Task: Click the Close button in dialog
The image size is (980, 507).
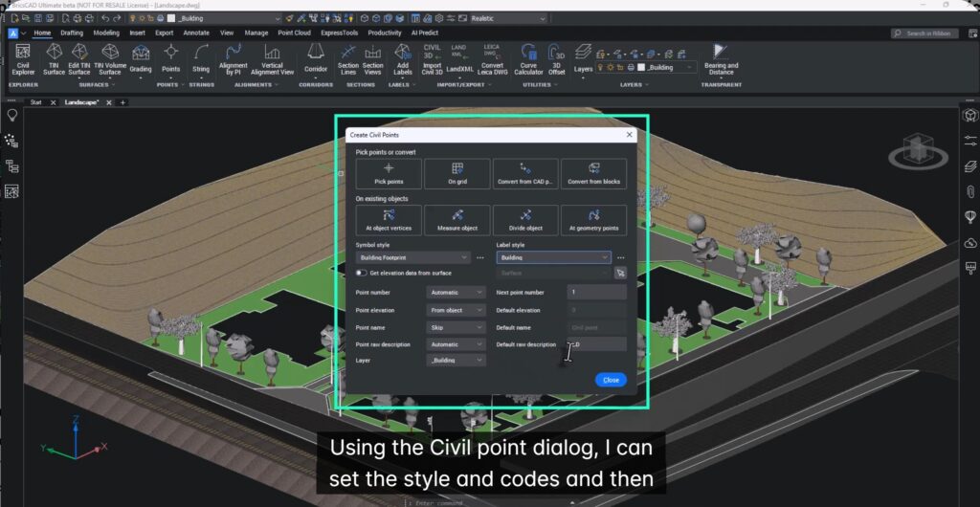Action: (x=611, y=380)
